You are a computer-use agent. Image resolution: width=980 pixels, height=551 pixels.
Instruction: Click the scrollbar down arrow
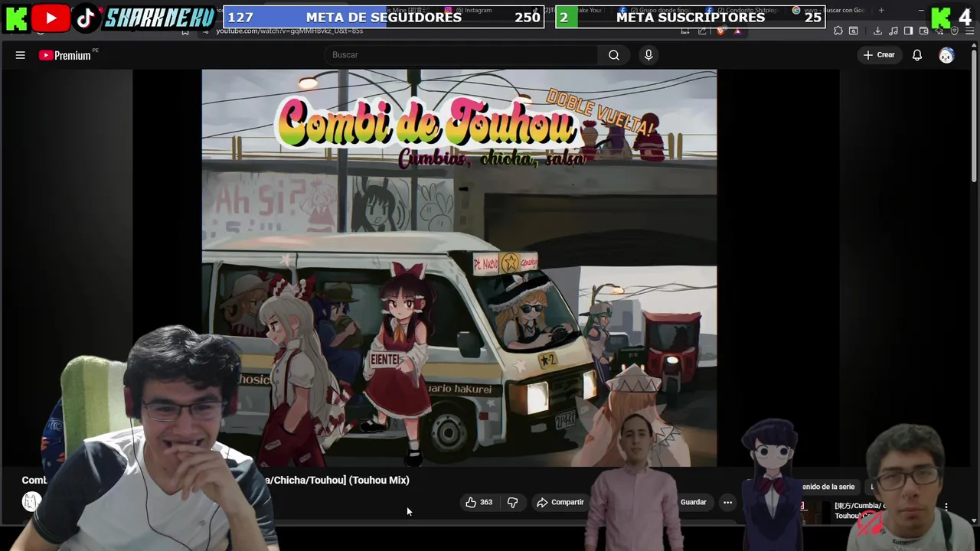[974, 521]
